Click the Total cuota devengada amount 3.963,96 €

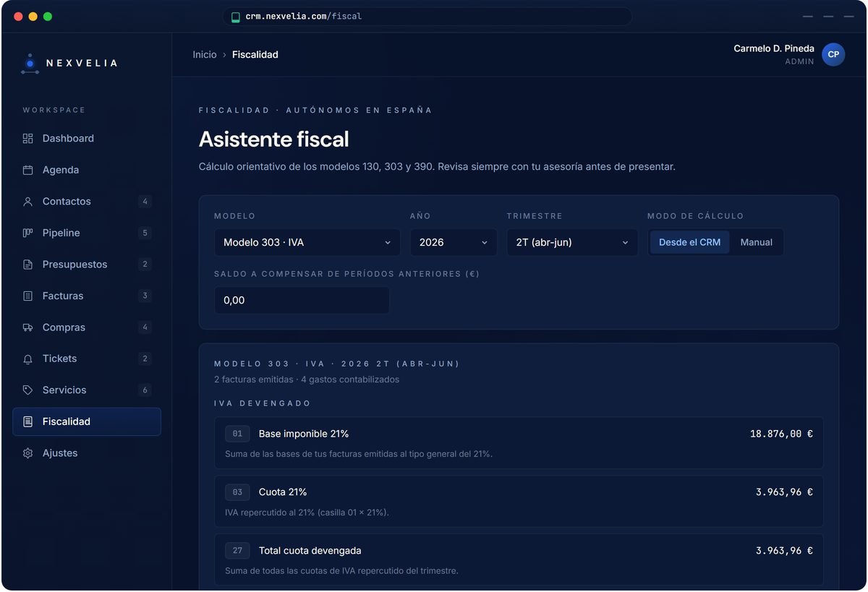tap(784, 551)
